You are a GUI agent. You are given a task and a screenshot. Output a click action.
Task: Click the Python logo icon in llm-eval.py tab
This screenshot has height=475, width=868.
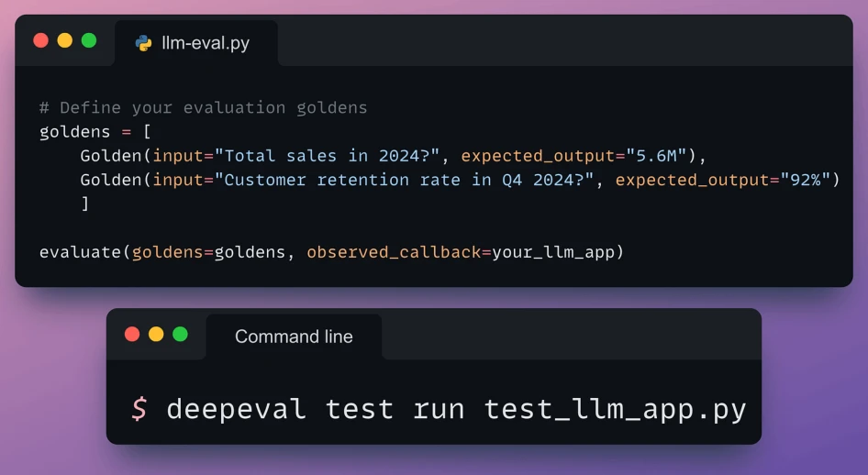(143, 43)
